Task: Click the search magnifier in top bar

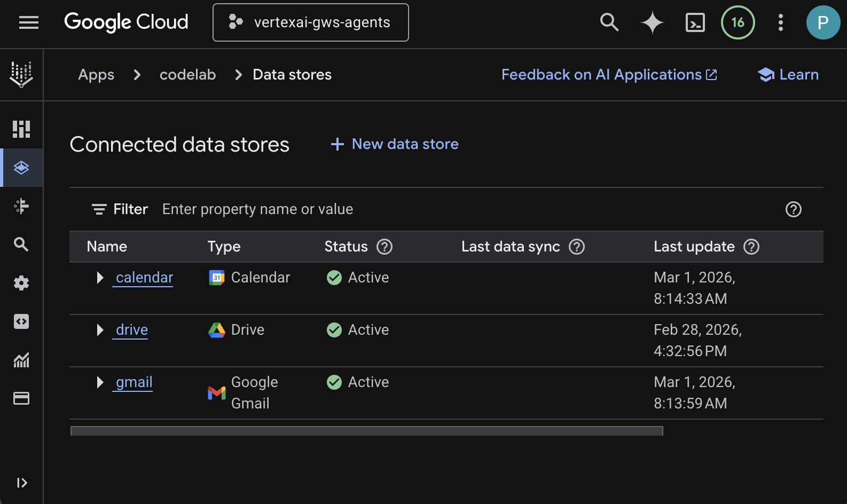Action: click(x=609, y=22)
